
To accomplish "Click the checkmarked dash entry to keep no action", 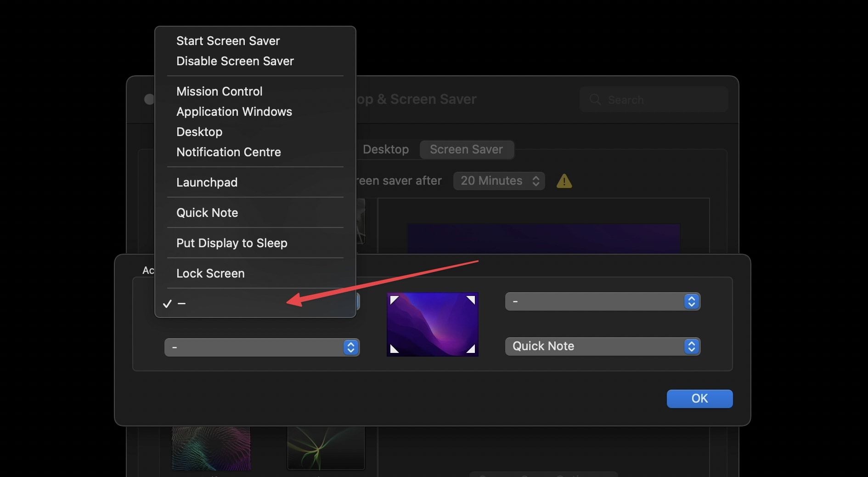I will [182, 303].
